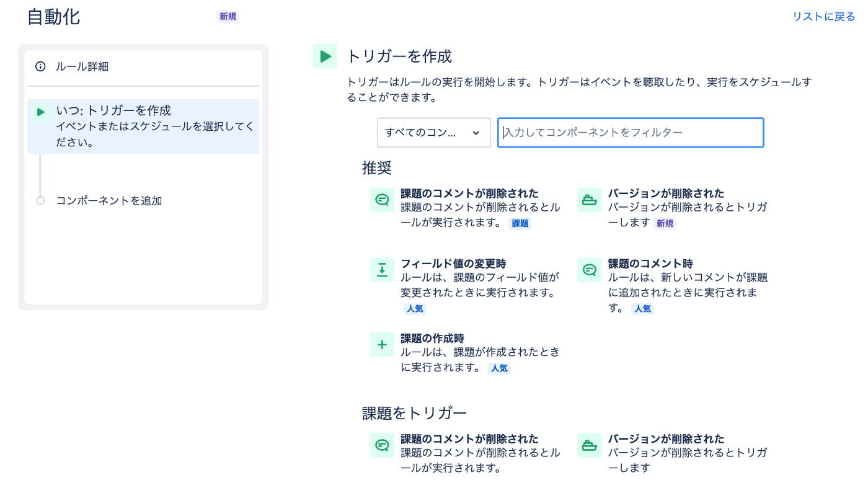
Task: Return via the リストに戻る link
Action: (x=823, y=17)
